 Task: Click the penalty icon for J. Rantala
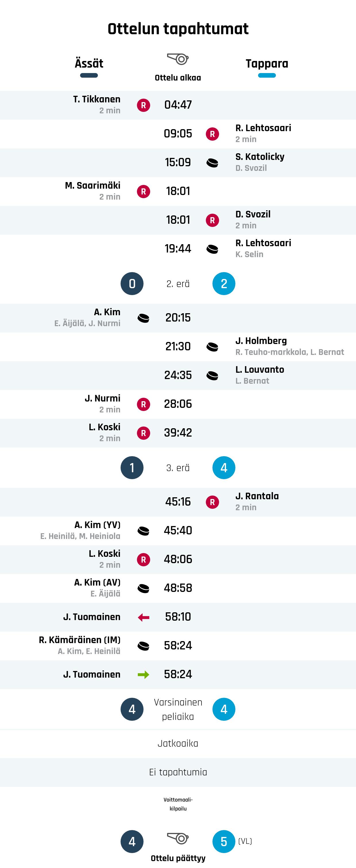coord(212,502)
